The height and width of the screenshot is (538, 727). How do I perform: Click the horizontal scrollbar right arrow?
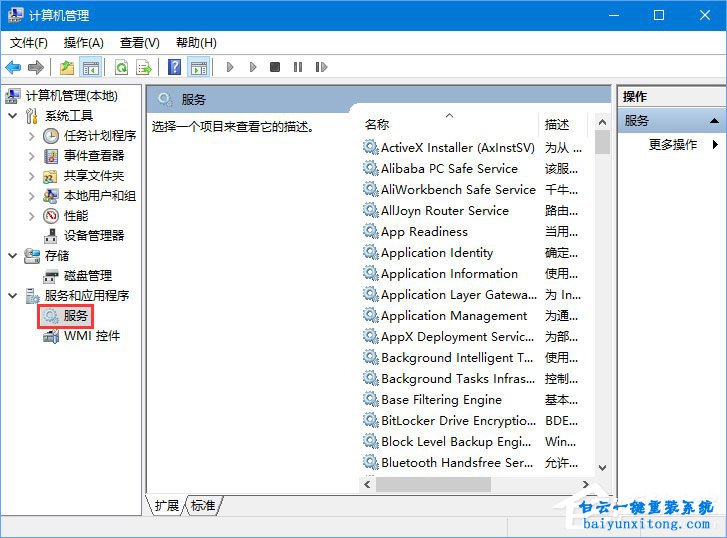pos(586,484)
